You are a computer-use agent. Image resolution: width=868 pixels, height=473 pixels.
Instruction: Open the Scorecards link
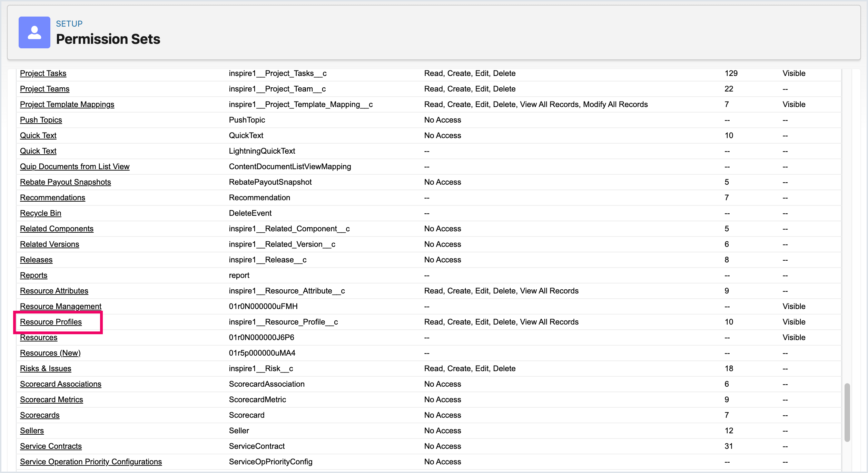click(40, 415)
